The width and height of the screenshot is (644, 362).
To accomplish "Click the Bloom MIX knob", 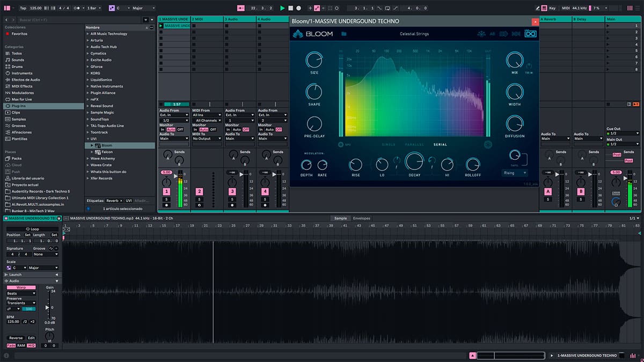I will click(x=514, y=60).
